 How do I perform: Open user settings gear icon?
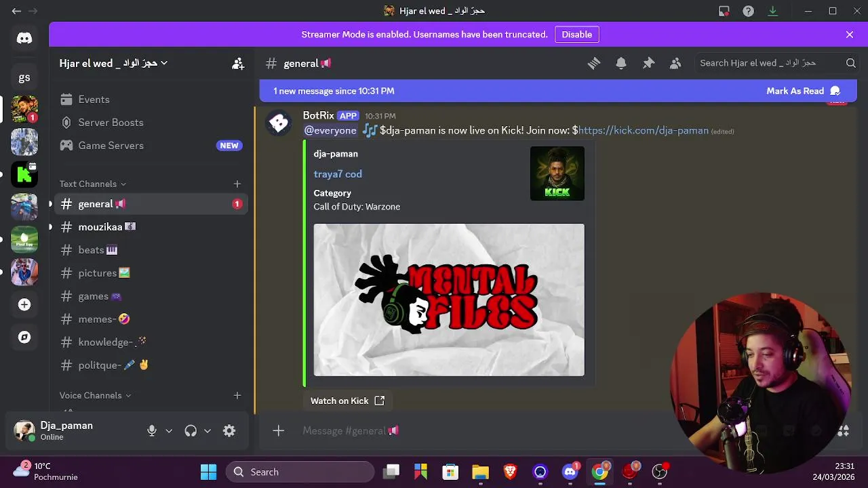tap(229, 430)
